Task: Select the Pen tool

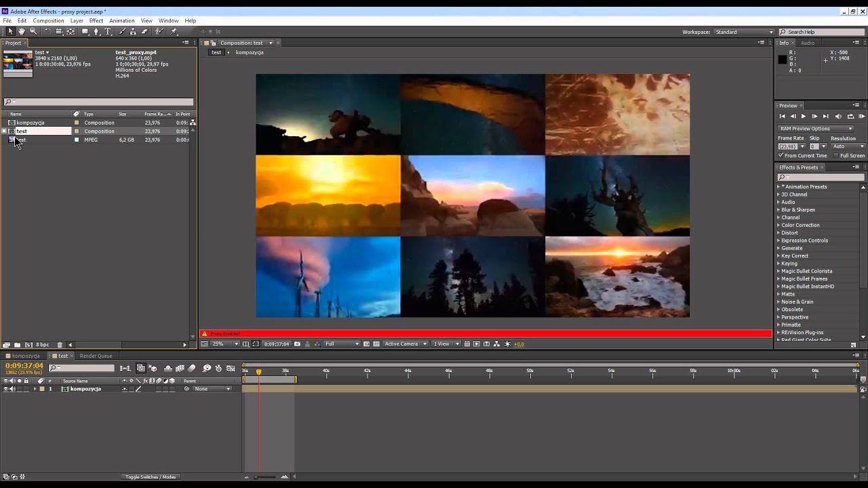Action: point(96,32)
